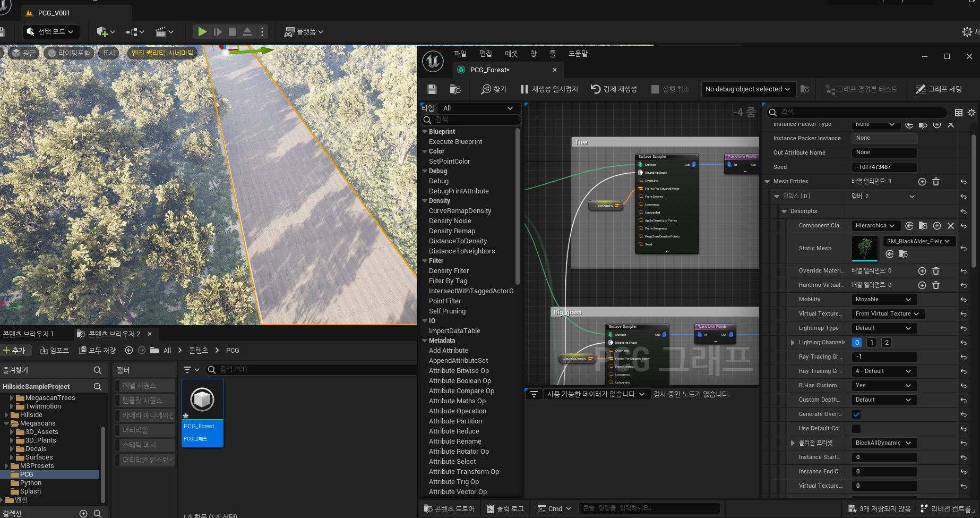Click the add element icon for Mesh Entries

pos(922,182)
